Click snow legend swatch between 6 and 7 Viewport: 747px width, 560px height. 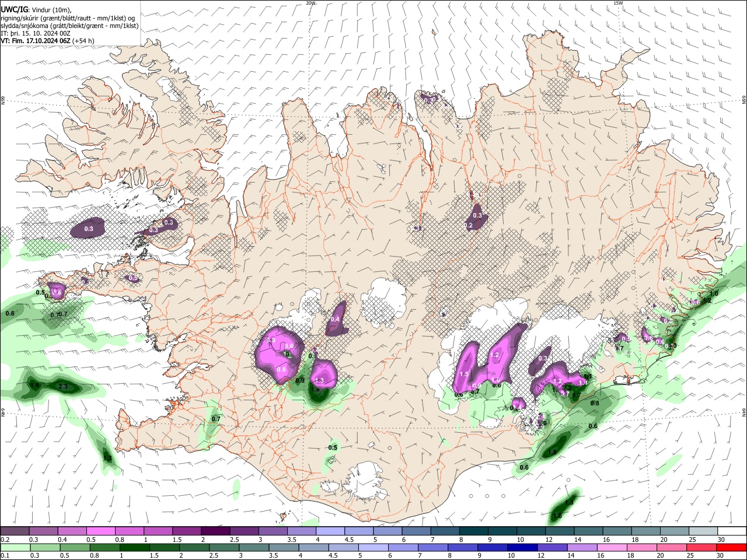(416, 531)
